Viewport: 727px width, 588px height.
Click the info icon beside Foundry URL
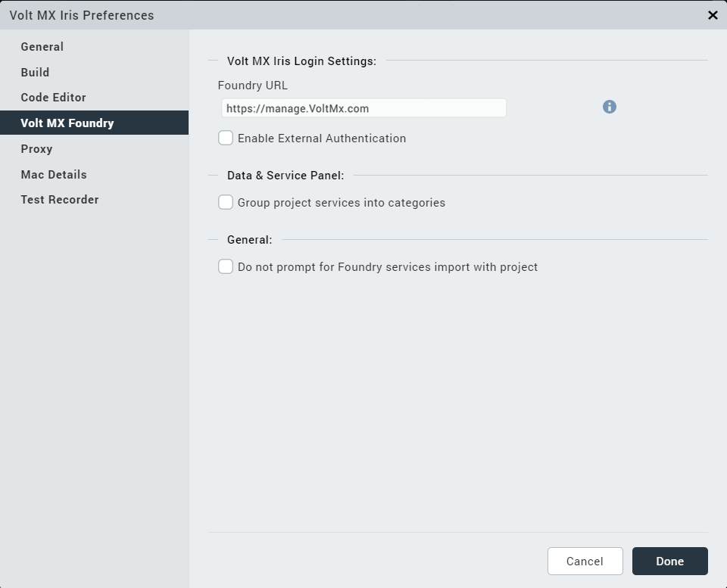tap(610, 107)
